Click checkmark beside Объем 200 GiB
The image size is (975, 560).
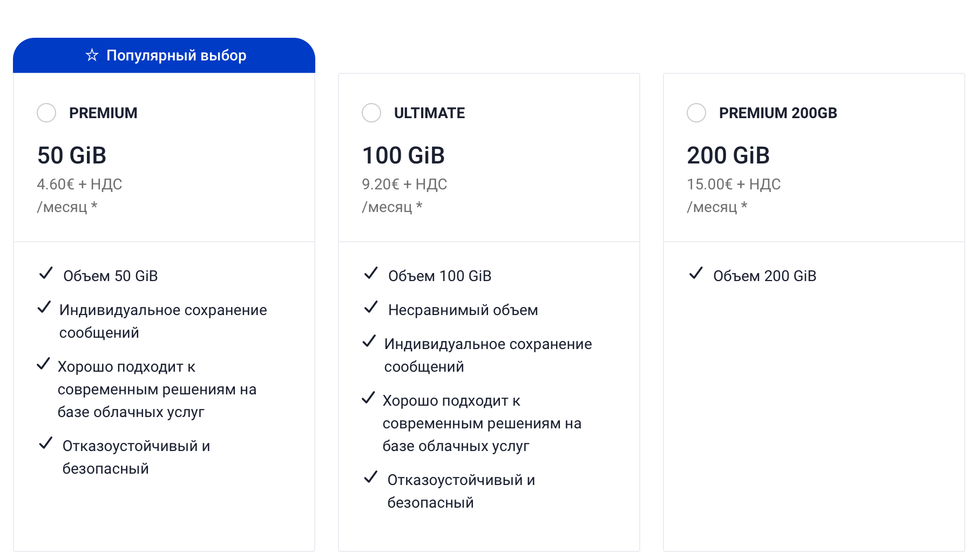(696, 274)
